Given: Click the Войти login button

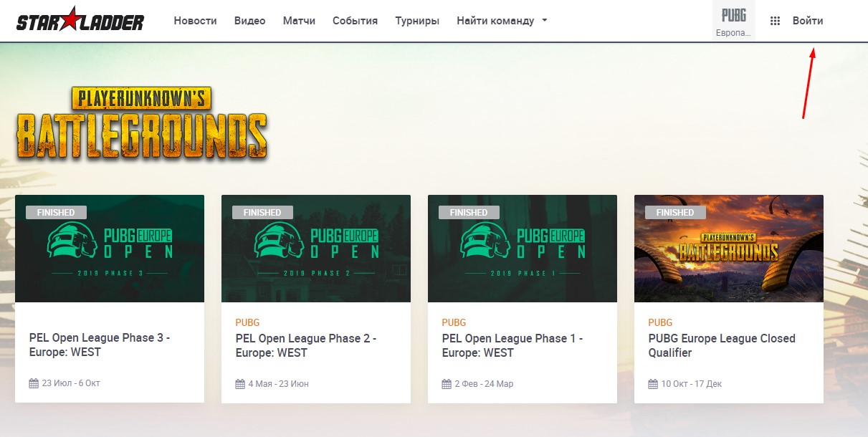Looking at the screenshot, I should pyautogui.click(x=808, y=21).
